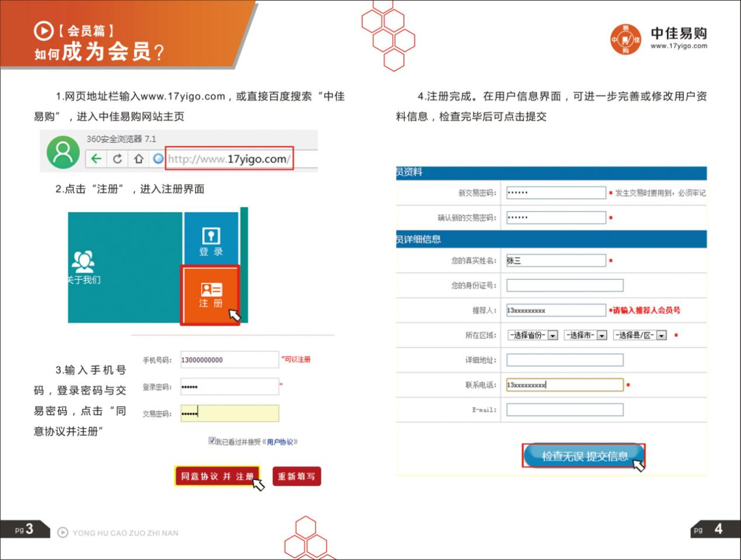
Task: Click the http://www.17yigo.com address bar
Action: pos(229,159)
